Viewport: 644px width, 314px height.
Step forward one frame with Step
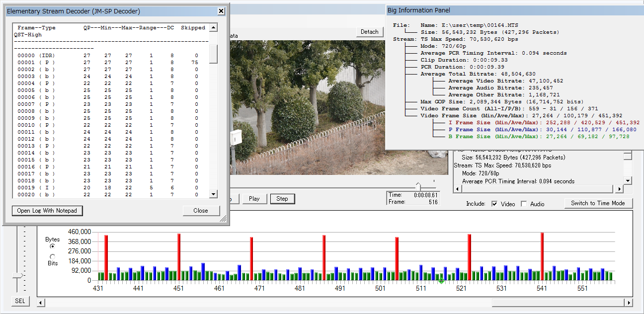coord(282,199)
